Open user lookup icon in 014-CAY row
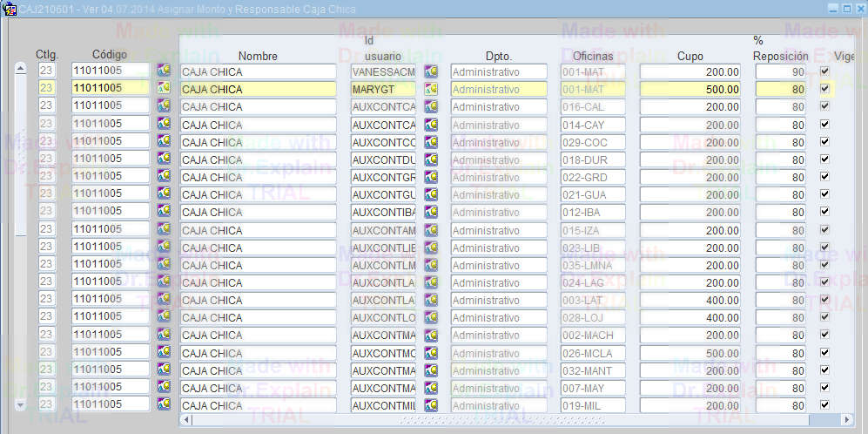 coord(431,124)
